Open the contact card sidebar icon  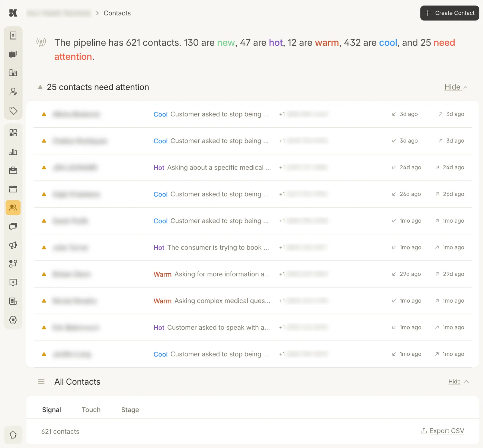[13, 36]
